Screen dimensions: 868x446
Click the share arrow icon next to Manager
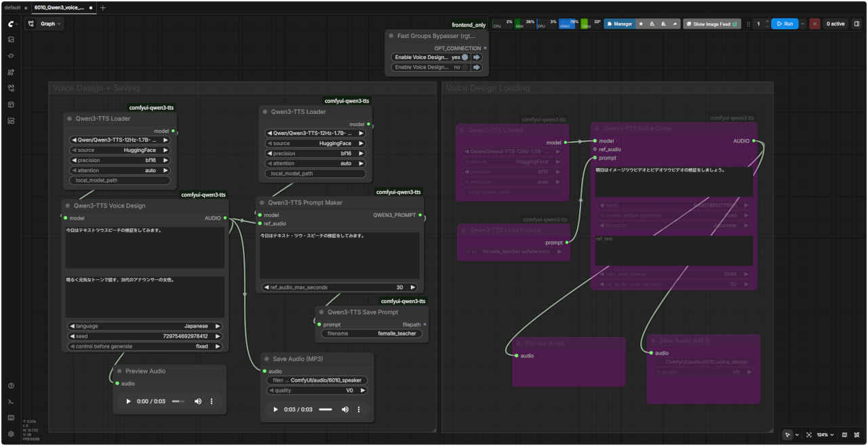[x=675, y=24]
